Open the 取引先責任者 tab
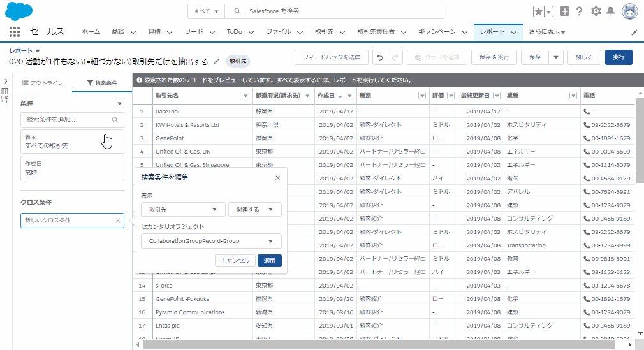 [x=376, y=32]
